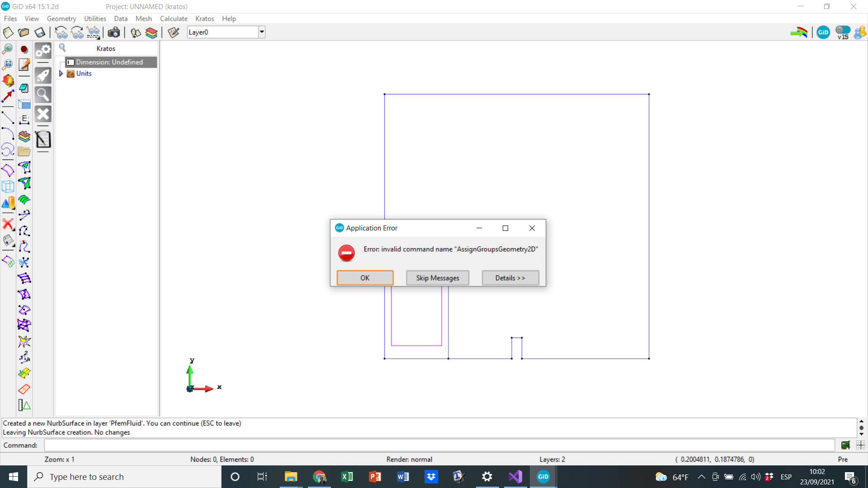Open the Mesh menu
868x488 pixels.
coord(143,19)
